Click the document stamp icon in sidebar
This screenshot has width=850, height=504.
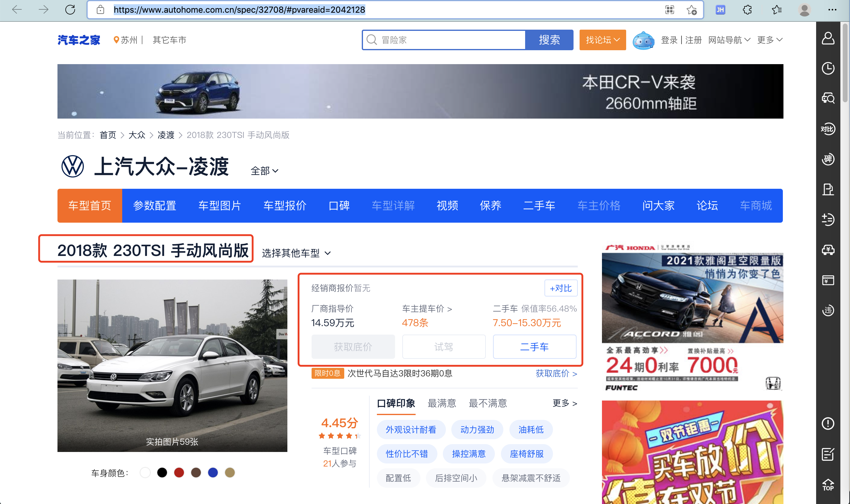tap(828, 189)
